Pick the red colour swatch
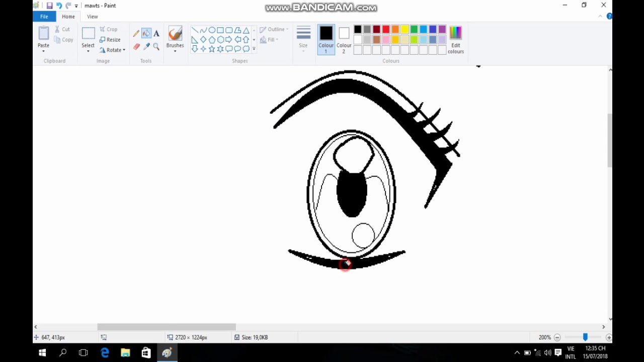This screenshot has width=644, height=362. 386,30
